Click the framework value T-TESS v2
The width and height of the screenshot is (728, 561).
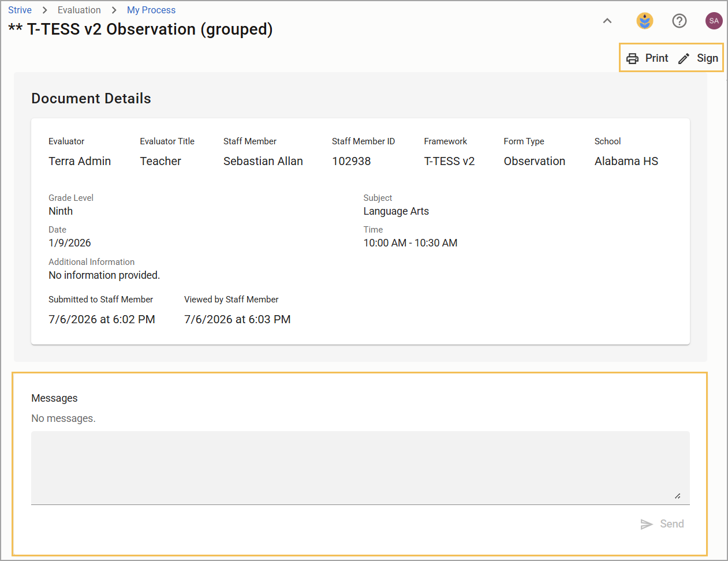click(449, 161)
